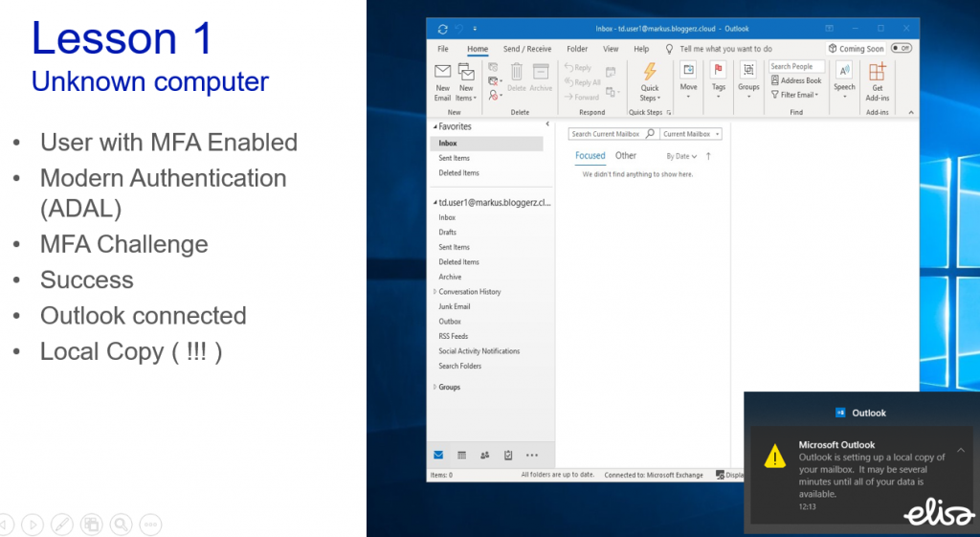Select Sent Items under Favorites
The width and height of the screenshot is (980, 537).
pos(454,158)
